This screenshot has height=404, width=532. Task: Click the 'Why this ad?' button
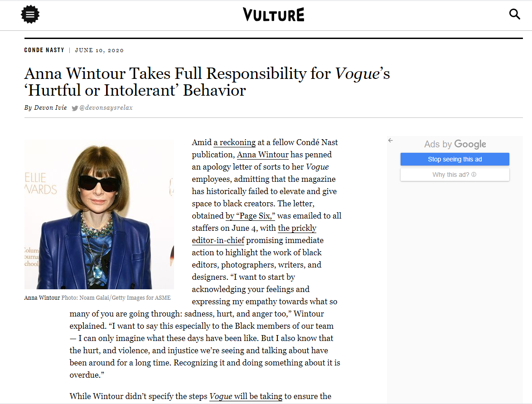[455, 175]
